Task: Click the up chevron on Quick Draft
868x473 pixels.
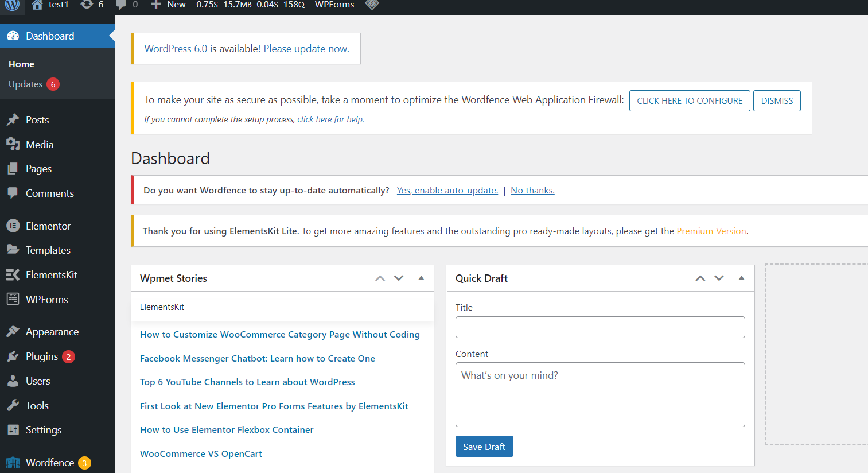Action: 700,278
